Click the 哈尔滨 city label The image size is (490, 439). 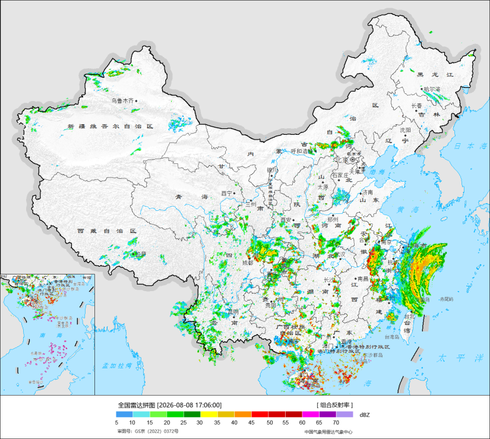pyautogui.click(x=432, y=89)
